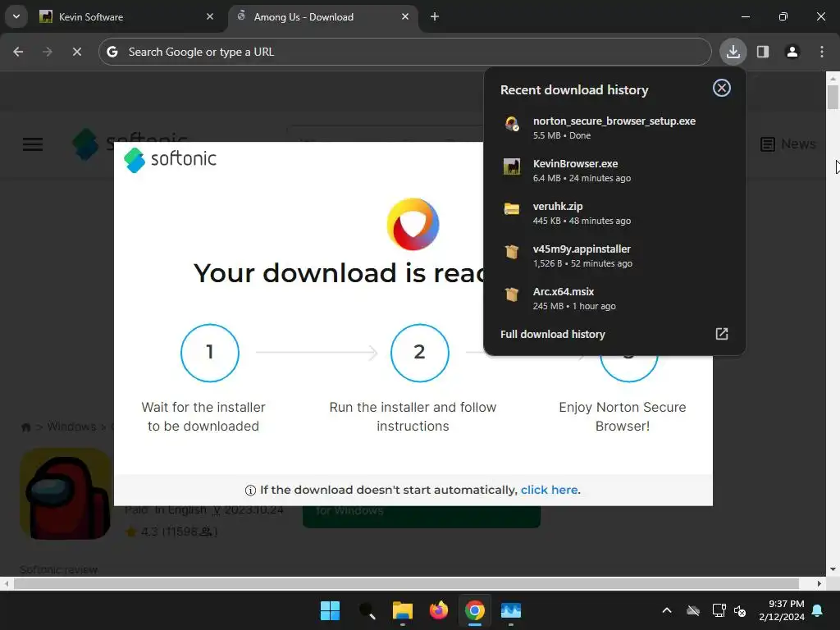Click step 2 circle in the dialog

[419, 353]
